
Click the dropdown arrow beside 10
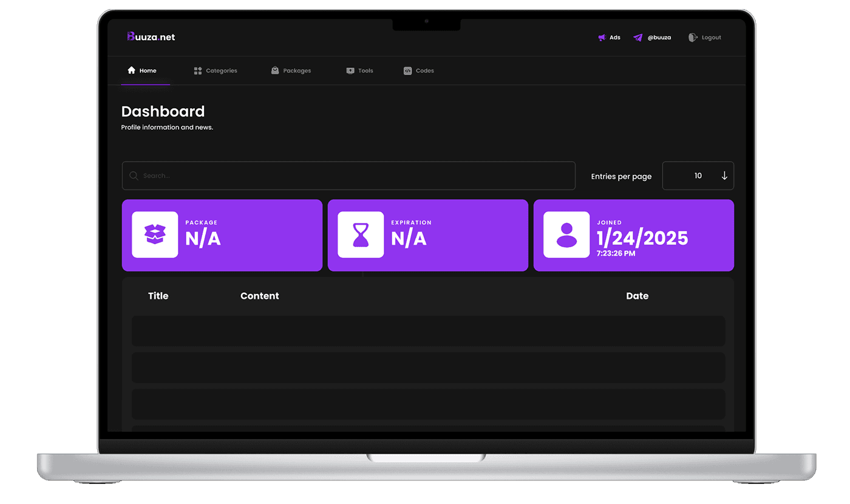pyautogui.click(x=724, y=175)
